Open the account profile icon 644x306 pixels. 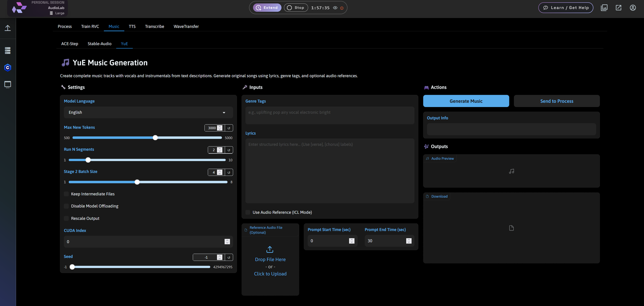pyautogui.click(x=632, y=7)
